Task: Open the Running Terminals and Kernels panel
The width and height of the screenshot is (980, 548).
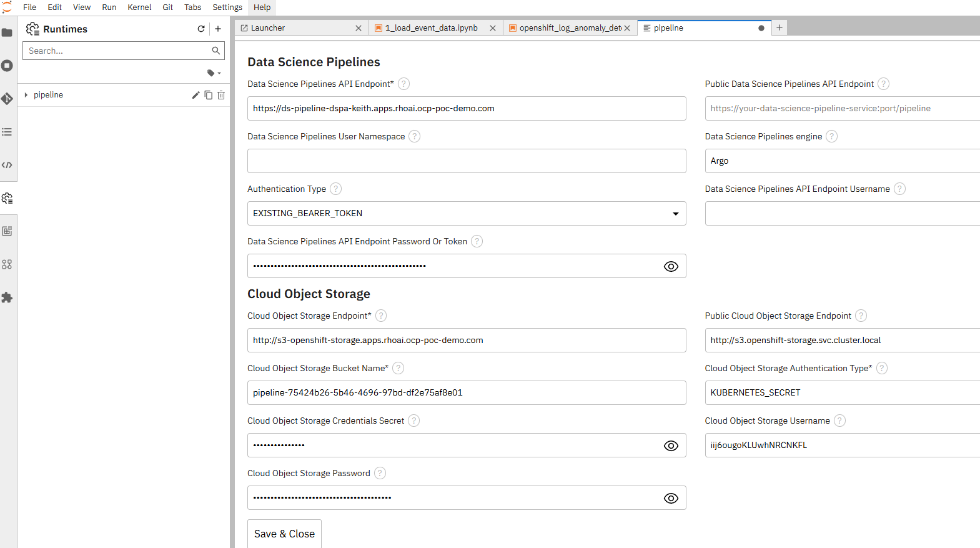Action: pyautogui.click(x=7, y=66)
